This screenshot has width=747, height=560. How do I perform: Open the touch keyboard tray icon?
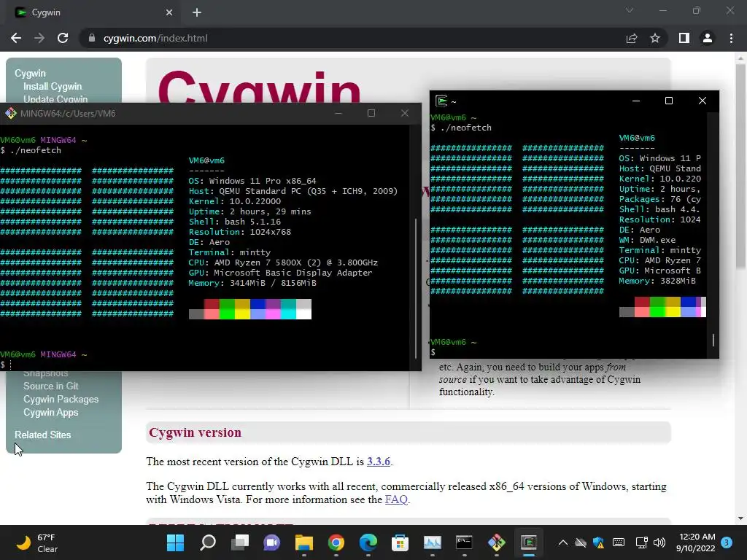(619, 542)
